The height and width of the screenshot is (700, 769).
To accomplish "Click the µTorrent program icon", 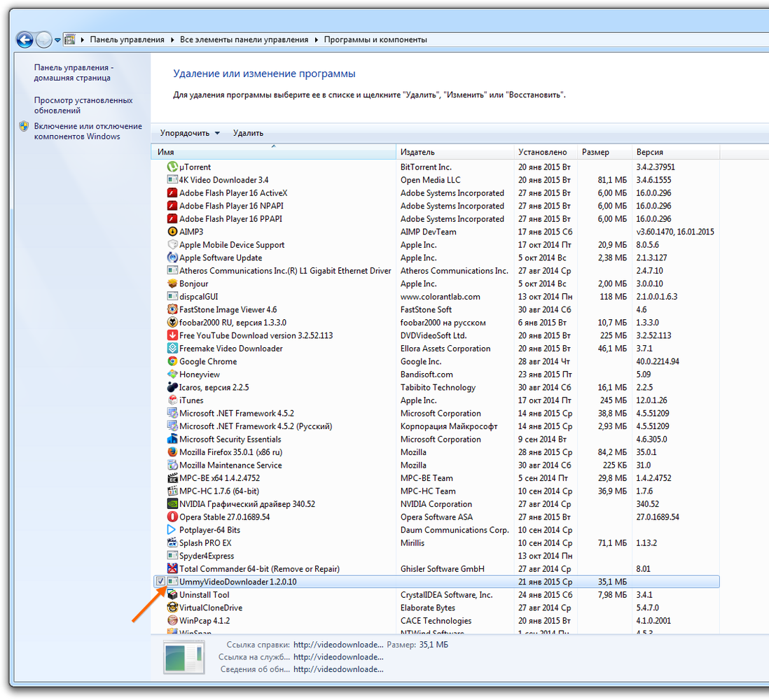I will [x=172, y=167].
